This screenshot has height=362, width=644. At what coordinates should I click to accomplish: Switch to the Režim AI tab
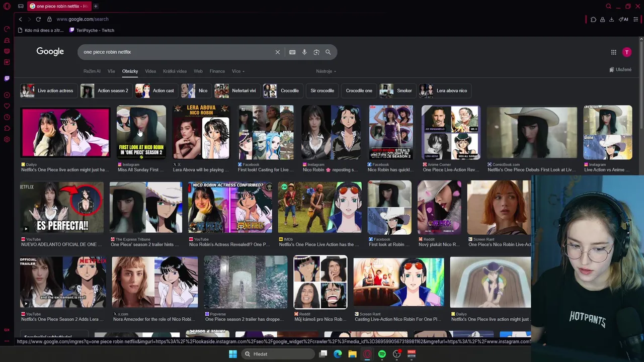click(92, 71)
